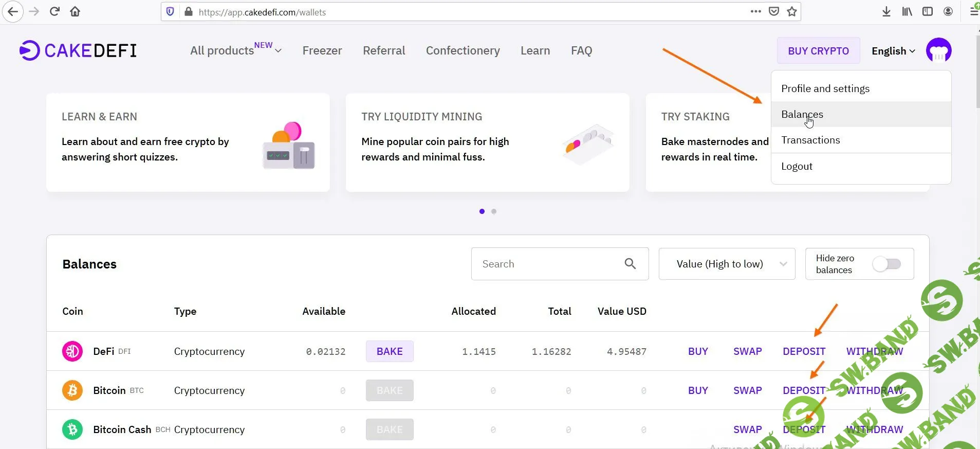Screen dimensions: 980x449
Task: Click the CakeDeFi logo
Action: click(78, 50)
